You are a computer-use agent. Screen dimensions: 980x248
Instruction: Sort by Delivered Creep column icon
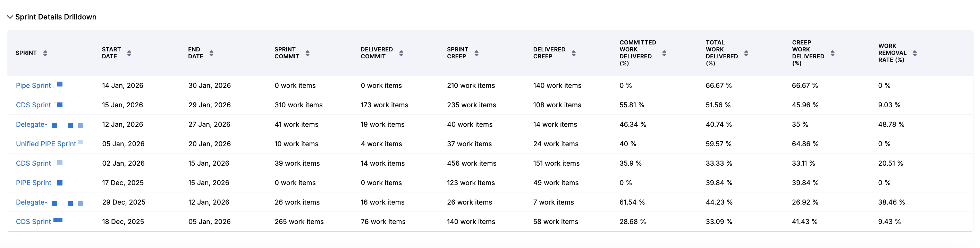point(573,53)
